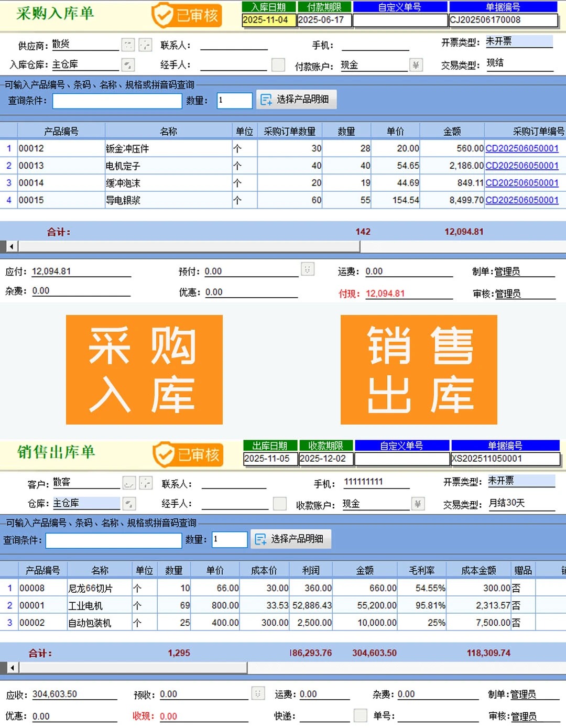Image resolution: width=566 pixels, height=728 pixels.
Task: Click the 查询条件 input in sales form
Action: (x=113, y=540)
